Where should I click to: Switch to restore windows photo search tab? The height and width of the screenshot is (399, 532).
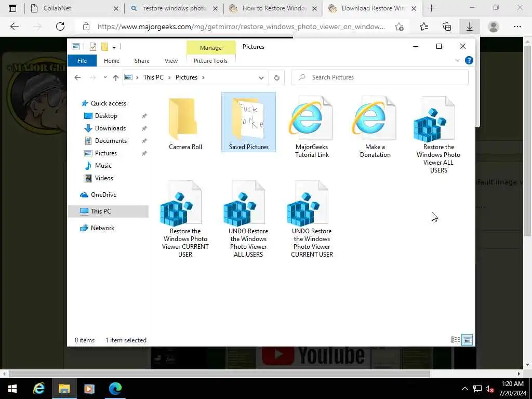point(175,8)
